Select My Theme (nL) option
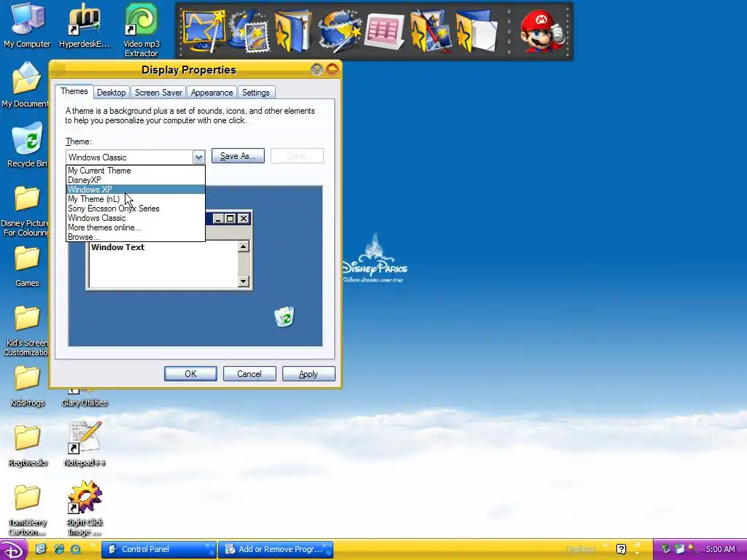747x560 pixels. [x=136, y=199]
